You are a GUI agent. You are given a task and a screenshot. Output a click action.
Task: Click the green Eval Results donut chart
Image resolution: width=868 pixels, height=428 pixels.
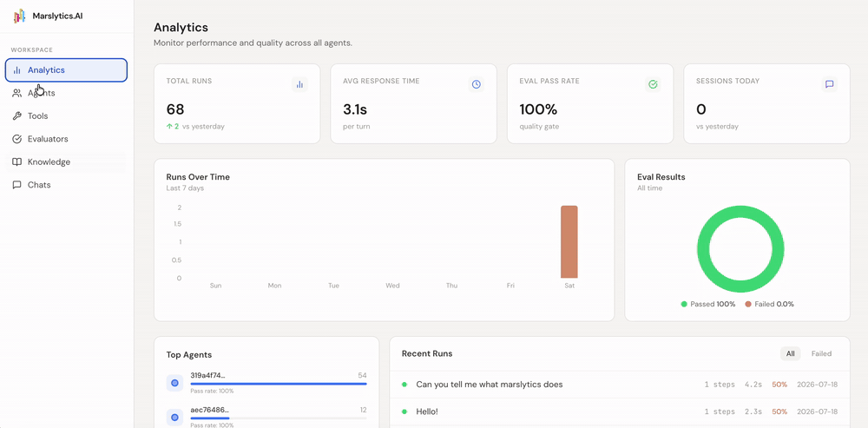(x=740, y=248)
